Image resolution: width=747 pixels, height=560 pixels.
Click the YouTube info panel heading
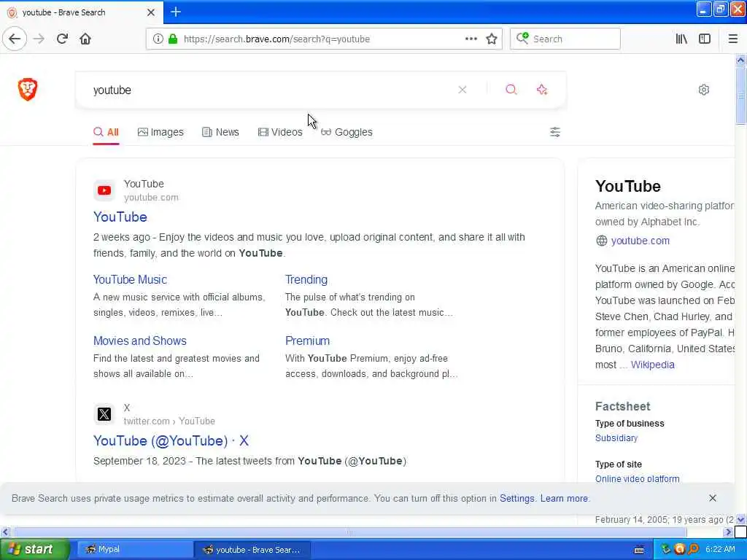[628, 186]
